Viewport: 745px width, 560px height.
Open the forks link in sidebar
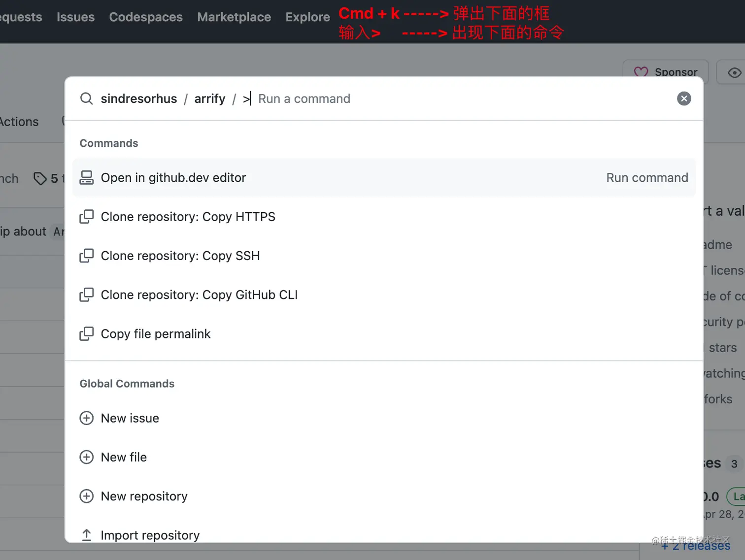click(718, 399)
